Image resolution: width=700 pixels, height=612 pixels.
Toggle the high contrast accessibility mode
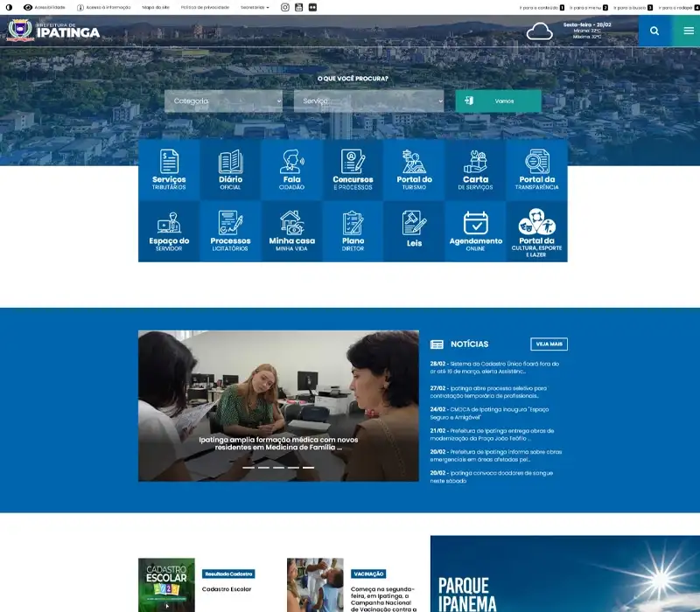click(x=10, y=6)
